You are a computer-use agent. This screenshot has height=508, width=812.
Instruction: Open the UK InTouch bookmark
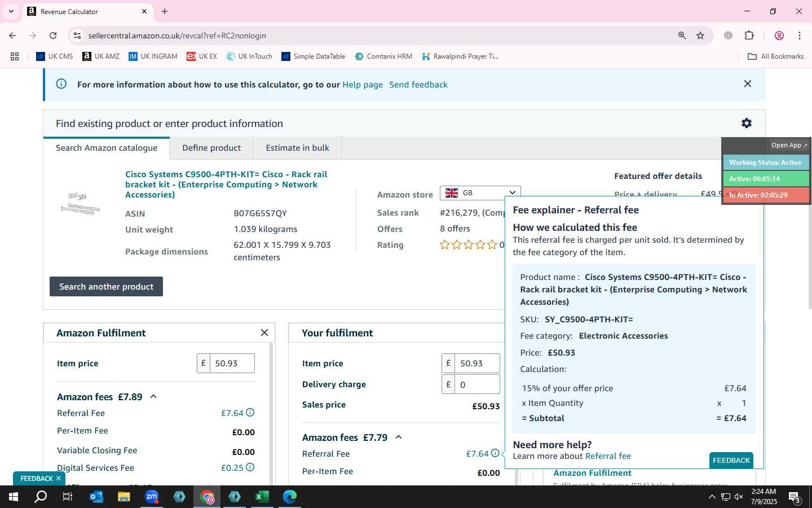[x=249, y=56]
